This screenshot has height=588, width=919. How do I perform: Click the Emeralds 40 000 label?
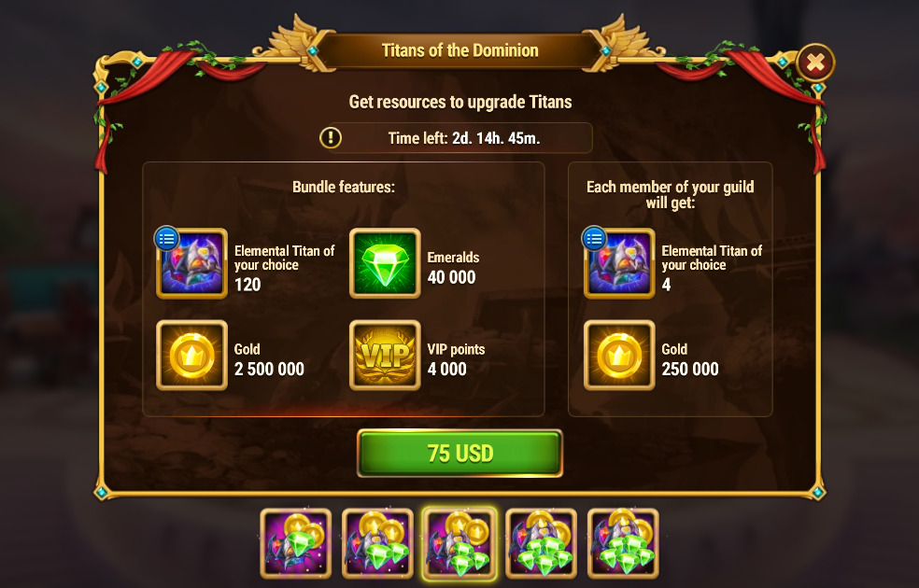point(453,268)
